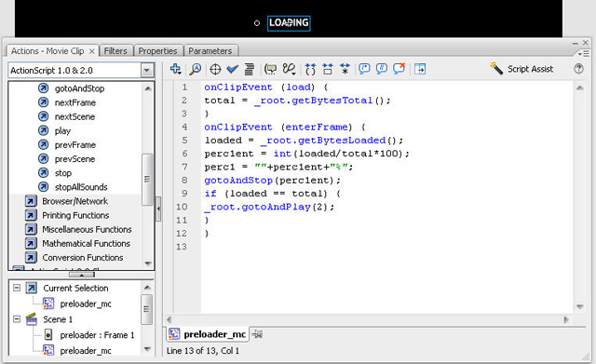The width and height of the screenshot is (596, 364).
Task: Click script editor scroll right arrow
Action: click(x=566, y=319)
